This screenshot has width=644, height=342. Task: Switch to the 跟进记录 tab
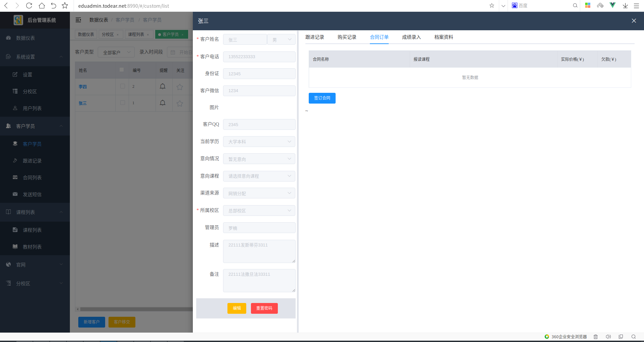coord(315,37)
